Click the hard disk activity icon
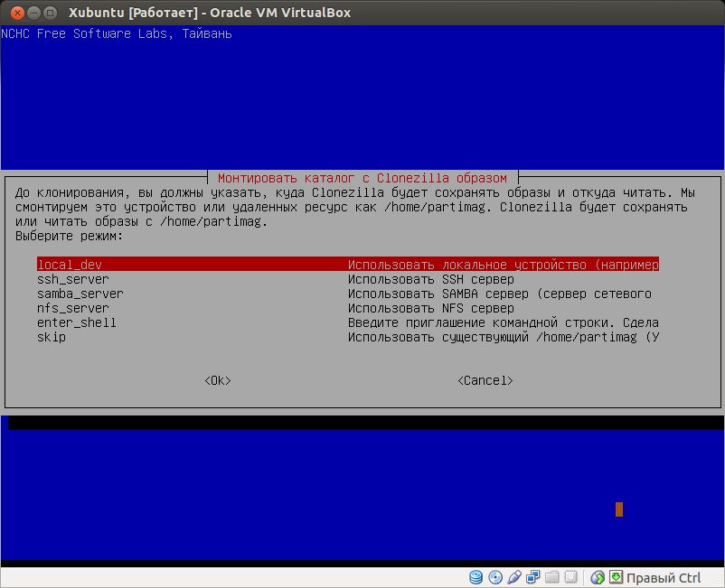The height and width of the screenshot is (588, 725). click(475, 577)
